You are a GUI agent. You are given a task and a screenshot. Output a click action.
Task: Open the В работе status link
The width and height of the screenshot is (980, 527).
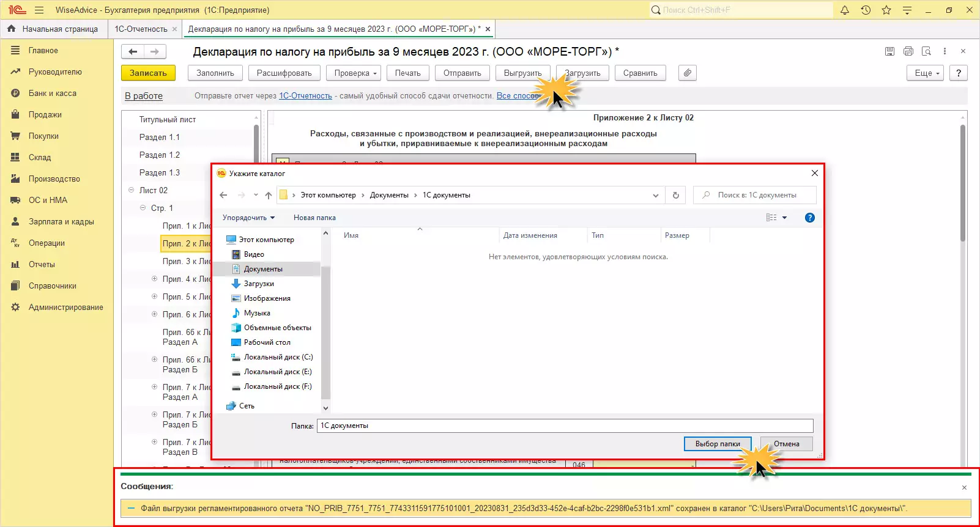[144, 96]
